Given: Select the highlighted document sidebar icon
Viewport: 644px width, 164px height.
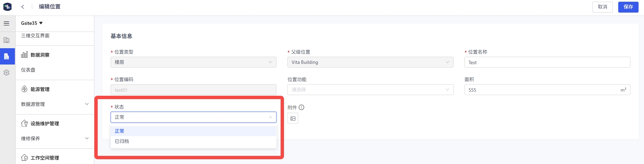Looking at the screenshot, I should pyautogui.click(x=6, y=56).
